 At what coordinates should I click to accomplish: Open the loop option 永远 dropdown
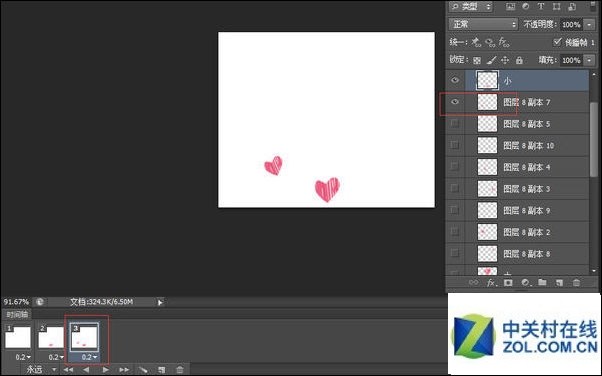tap(41, 369)
